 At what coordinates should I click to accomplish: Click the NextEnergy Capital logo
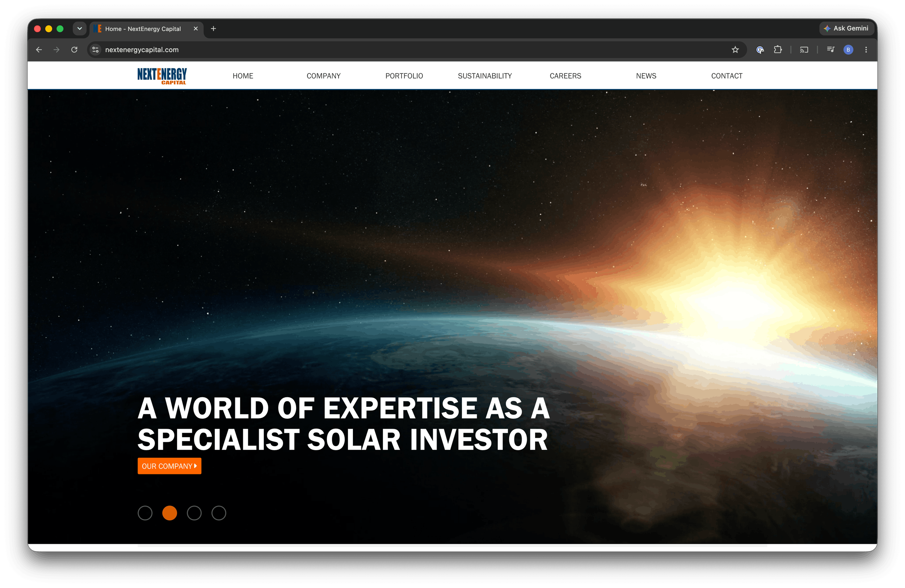coord(162,76)
